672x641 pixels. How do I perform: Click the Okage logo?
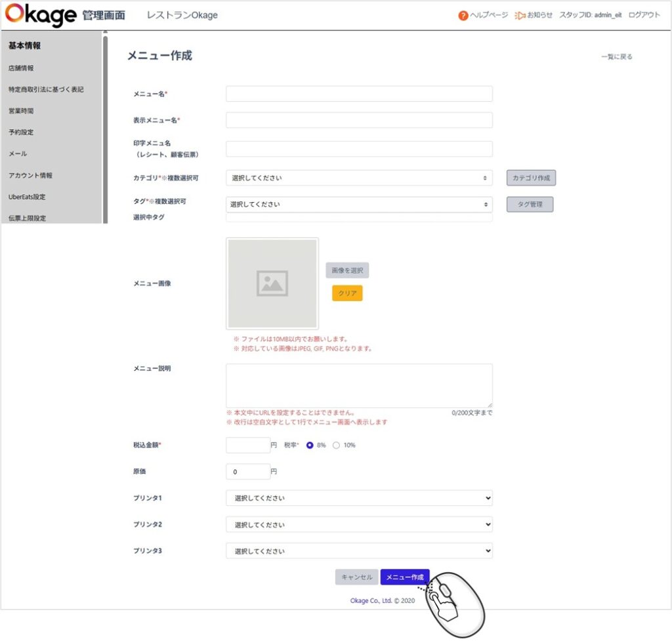pos(41,15)
